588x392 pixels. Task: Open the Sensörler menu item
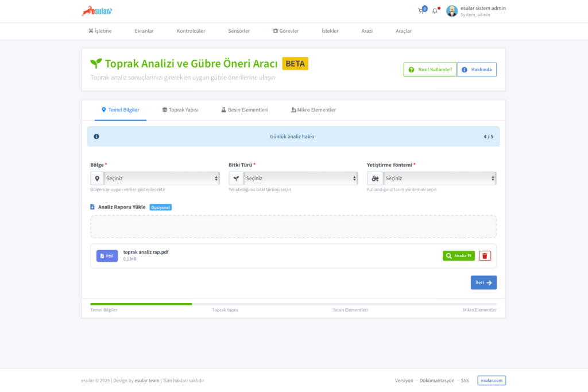[x=239, y=31]
